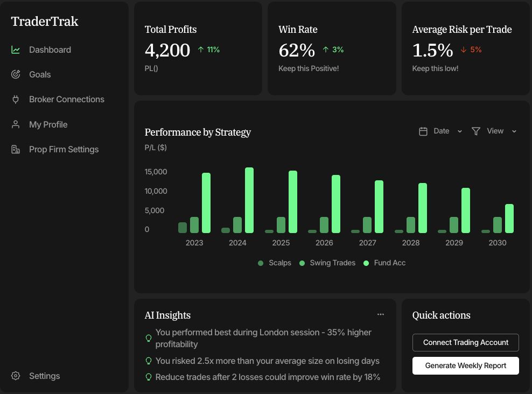The height and width of the screenshot is (394, 532).
Task: Go to Goals in the sidebar
Action: click(39, 74)
